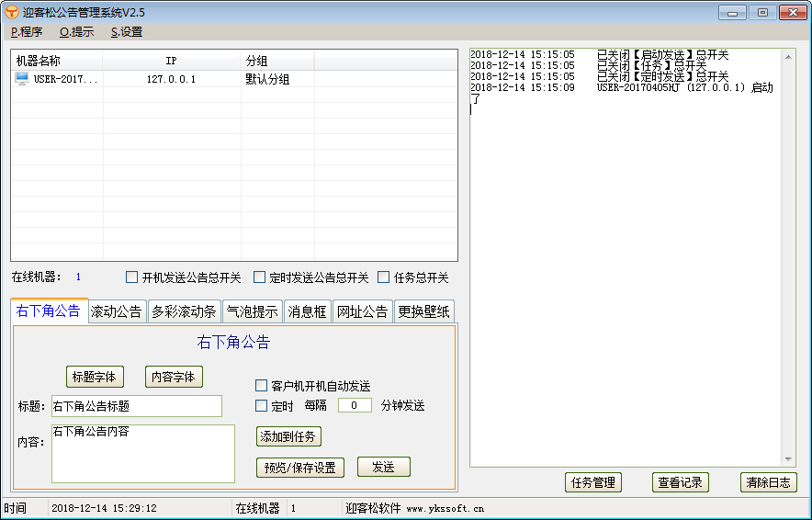
Task: Click log entry USER-20170405HJ (127.0.0.1) 启动
Action: pos(684,87)
